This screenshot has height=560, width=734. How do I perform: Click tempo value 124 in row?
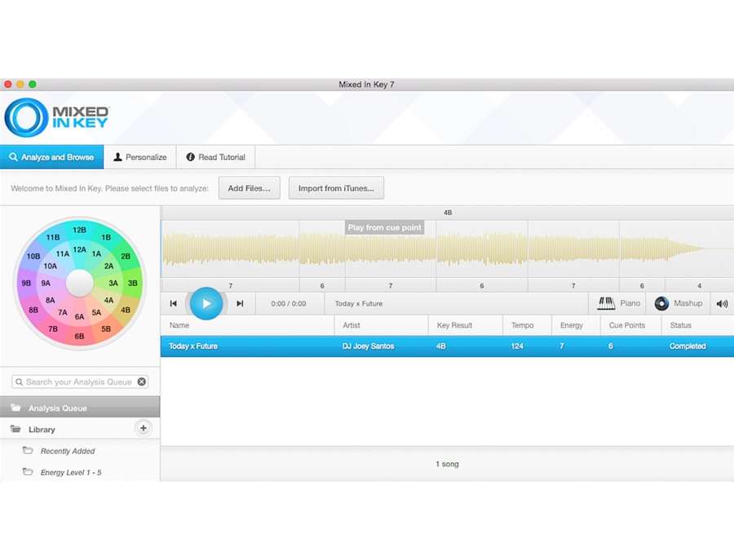[x=517, y=346]
